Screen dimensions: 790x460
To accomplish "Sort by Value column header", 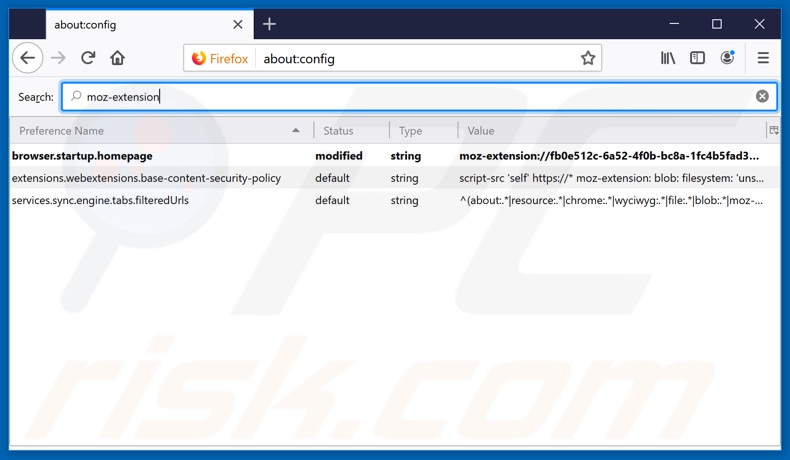I will [612, 130].
